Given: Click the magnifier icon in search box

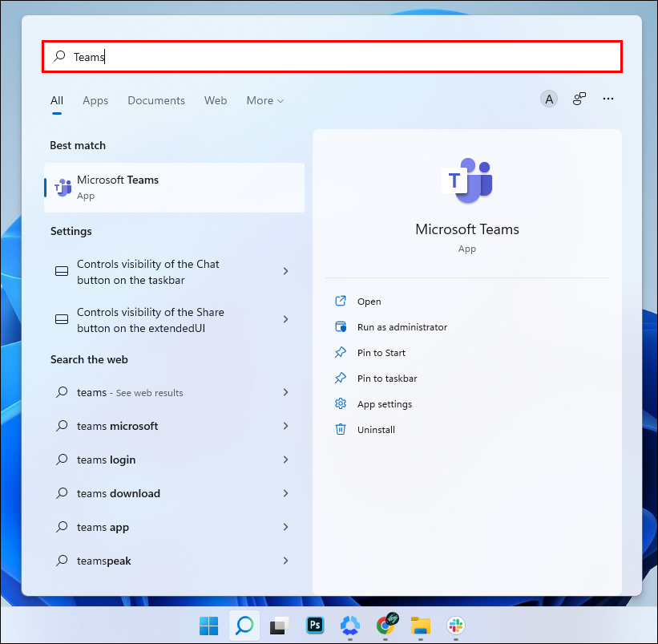Looking at the screenshot, I should (x=59, y=56).
